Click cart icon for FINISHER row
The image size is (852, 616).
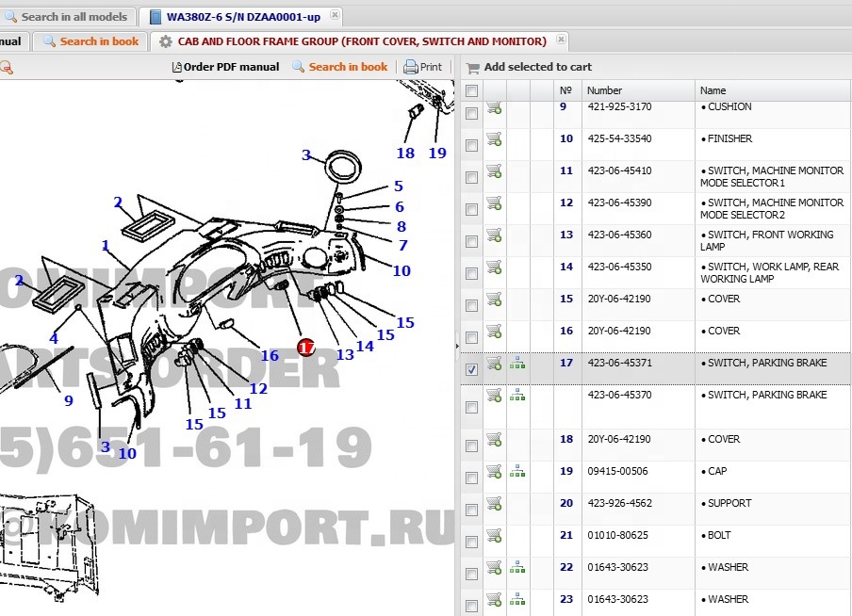494,139
